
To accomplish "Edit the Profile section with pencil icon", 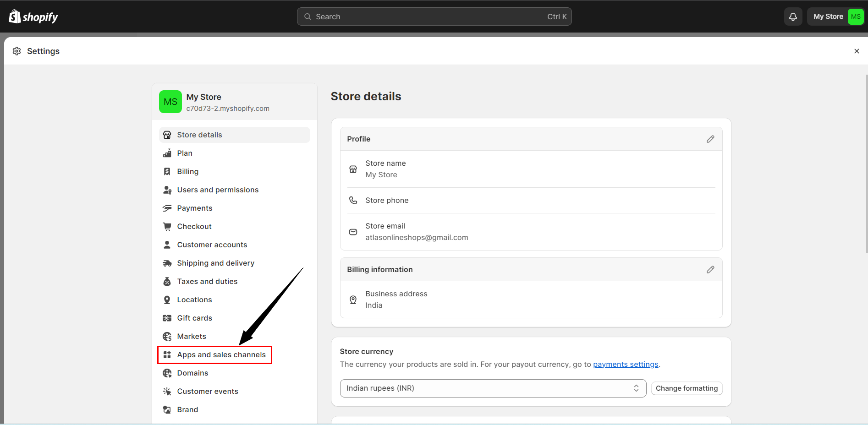I will (x=710, y=139).
